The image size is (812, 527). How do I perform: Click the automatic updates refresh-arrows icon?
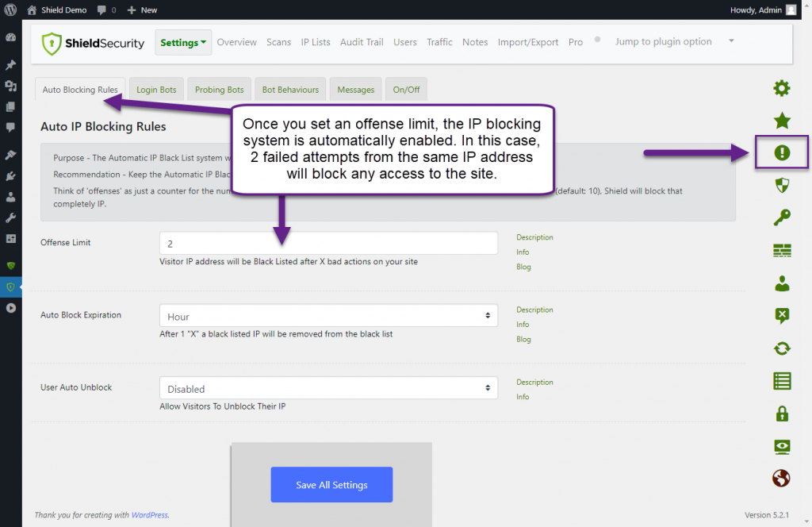[x=782, y=348]
